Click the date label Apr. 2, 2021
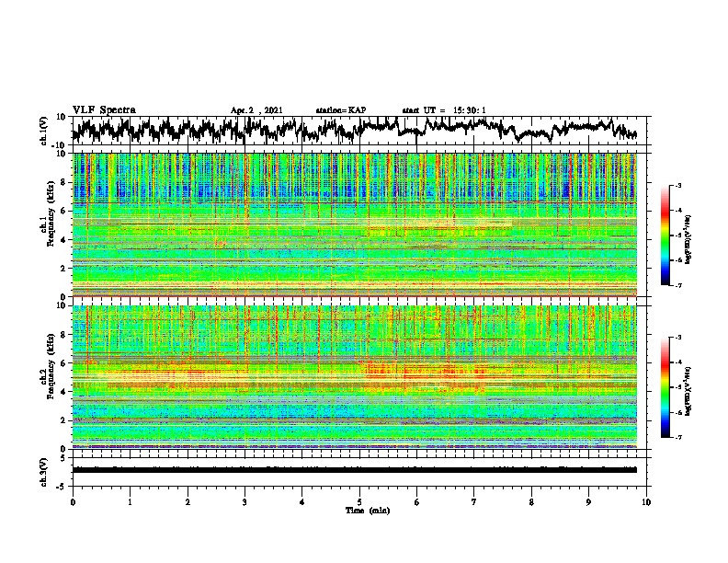This screenshot has width=728, height=563. [x=256, y=110]
